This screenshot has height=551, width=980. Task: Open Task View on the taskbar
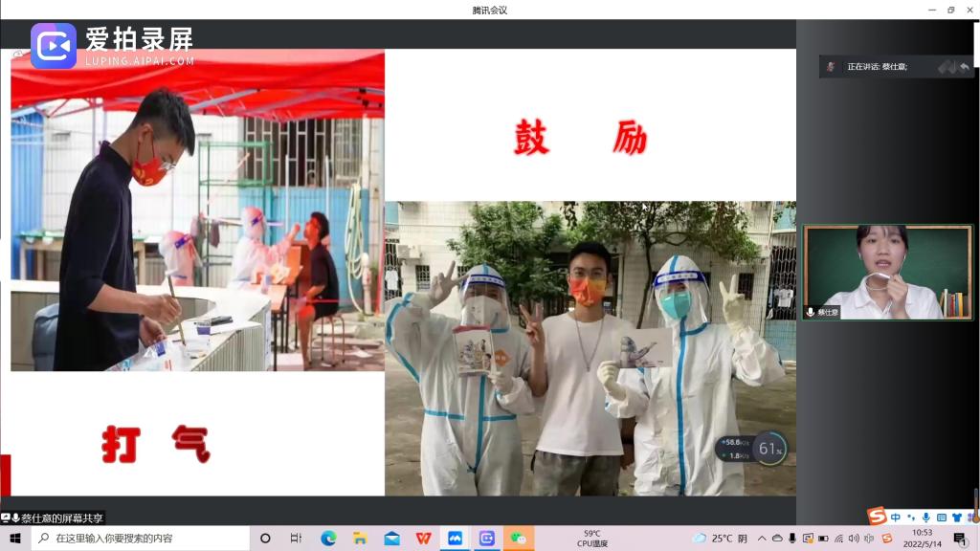[297, 539]
